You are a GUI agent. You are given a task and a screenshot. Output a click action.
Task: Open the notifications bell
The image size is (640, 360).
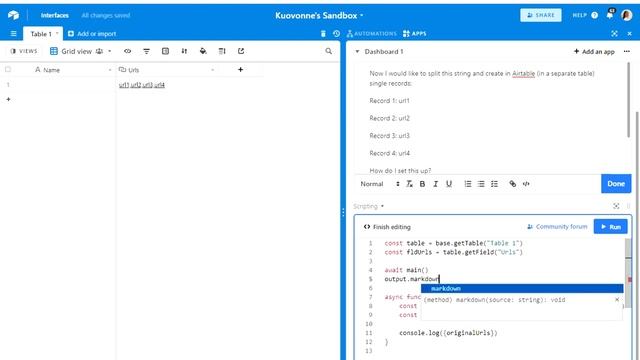pos(610,15)
